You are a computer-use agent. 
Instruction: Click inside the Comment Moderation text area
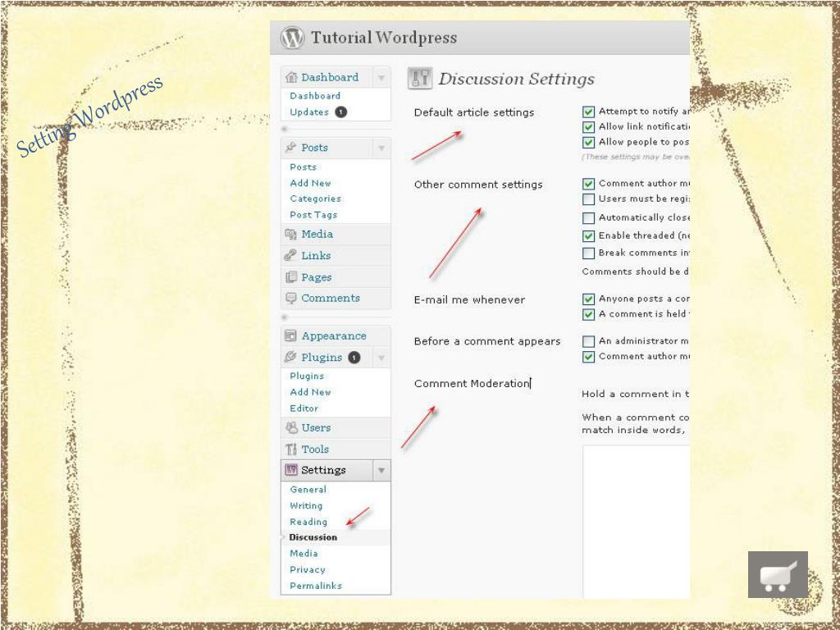point(636,522)
